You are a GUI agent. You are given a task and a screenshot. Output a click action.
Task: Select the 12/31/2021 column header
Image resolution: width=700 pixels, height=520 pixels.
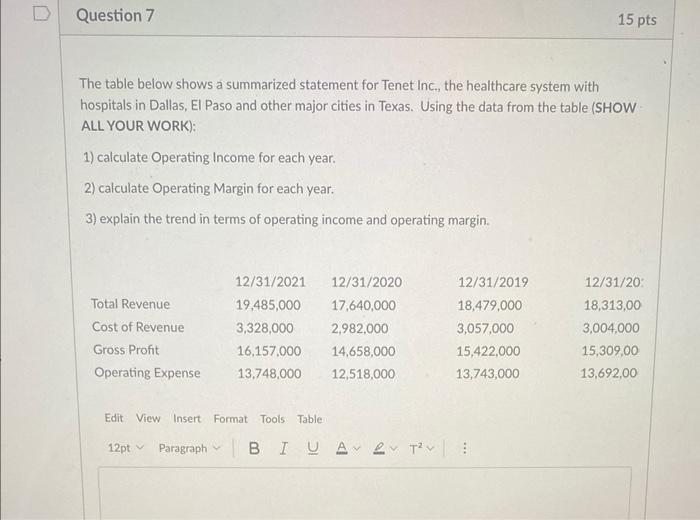(x=271, y=282)
